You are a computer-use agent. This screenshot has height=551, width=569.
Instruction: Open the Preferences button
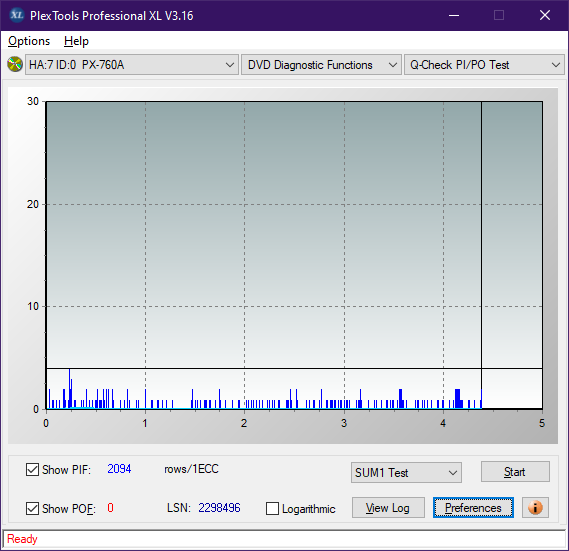pos(473,508)
